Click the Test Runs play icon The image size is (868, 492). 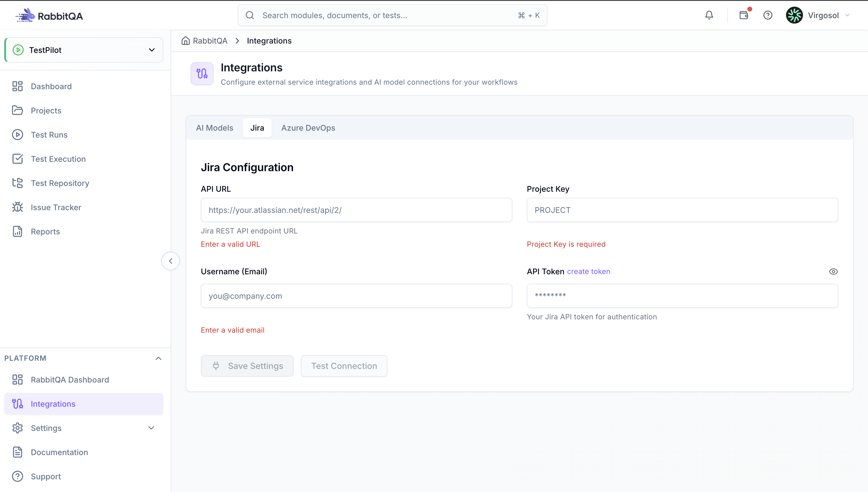[x=18, y=135]
